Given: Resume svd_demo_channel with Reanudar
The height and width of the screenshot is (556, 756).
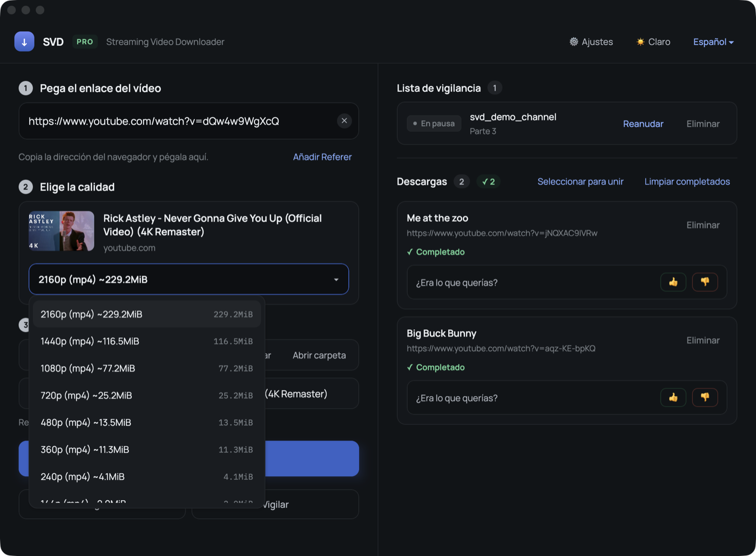Looking at the screenshot, I should pos(643,124).
